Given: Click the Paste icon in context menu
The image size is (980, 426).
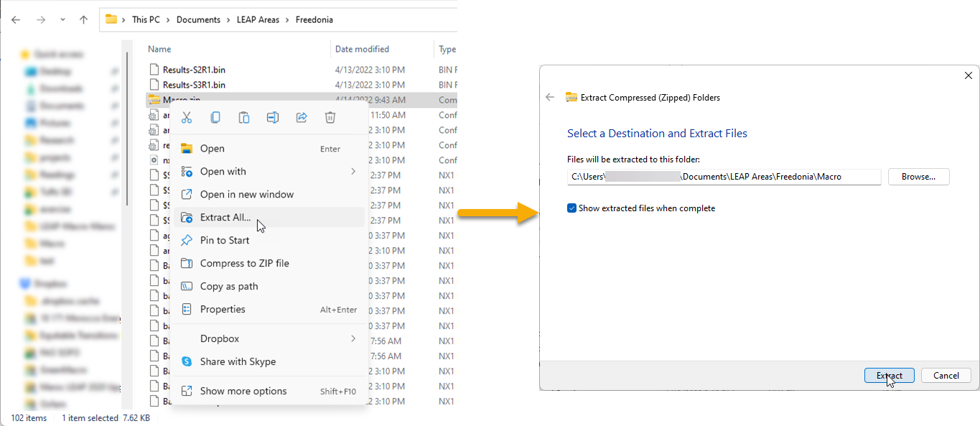Looking at the screenshot, I should pos(244,118).
